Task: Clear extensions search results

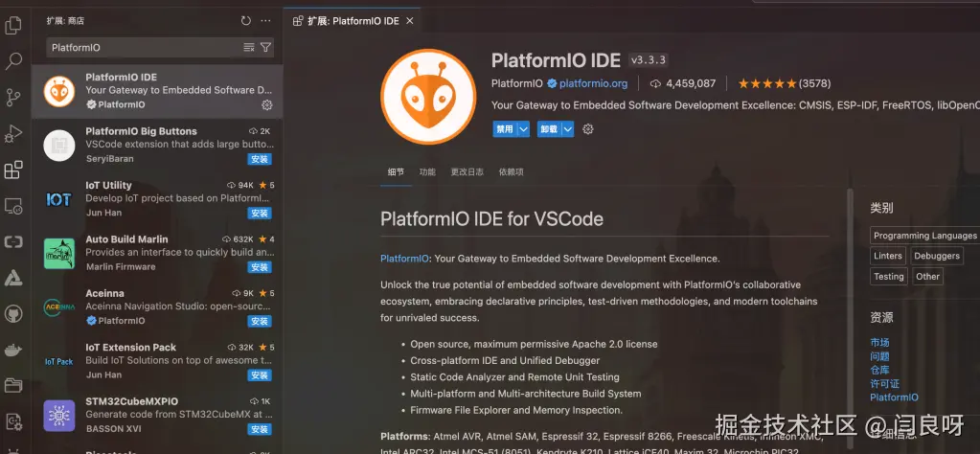Action: (249, 48)
